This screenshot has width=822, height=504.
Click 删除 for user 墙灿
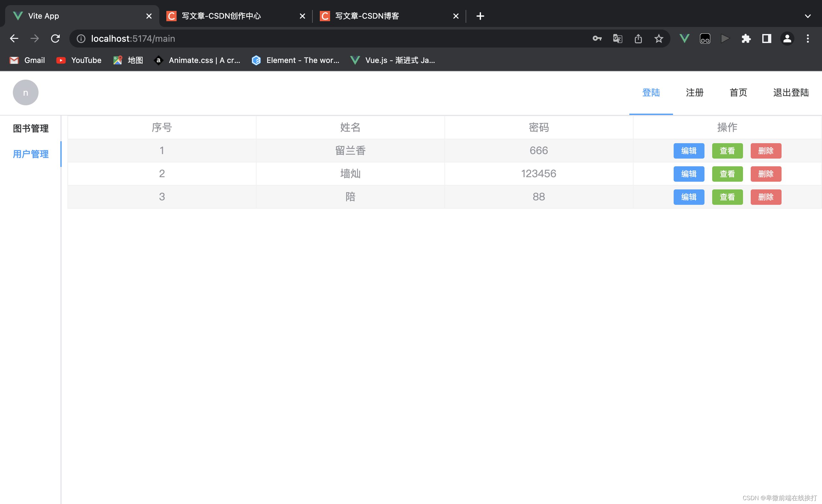pos(765,174)
